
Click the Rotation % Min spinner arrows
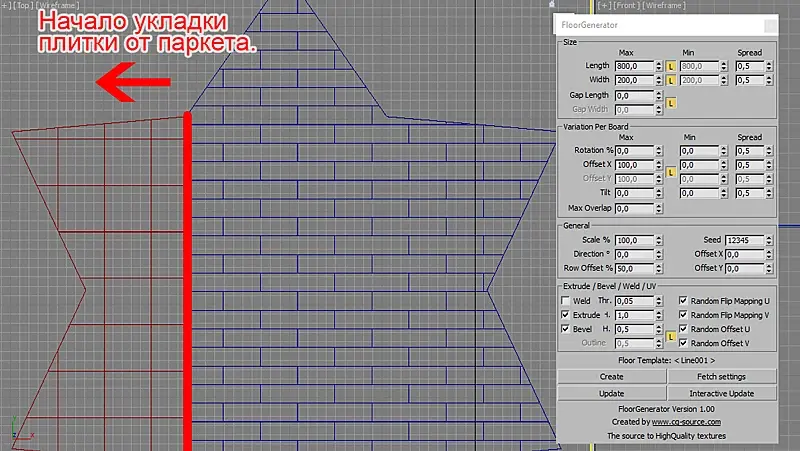[x=723, y=151]
